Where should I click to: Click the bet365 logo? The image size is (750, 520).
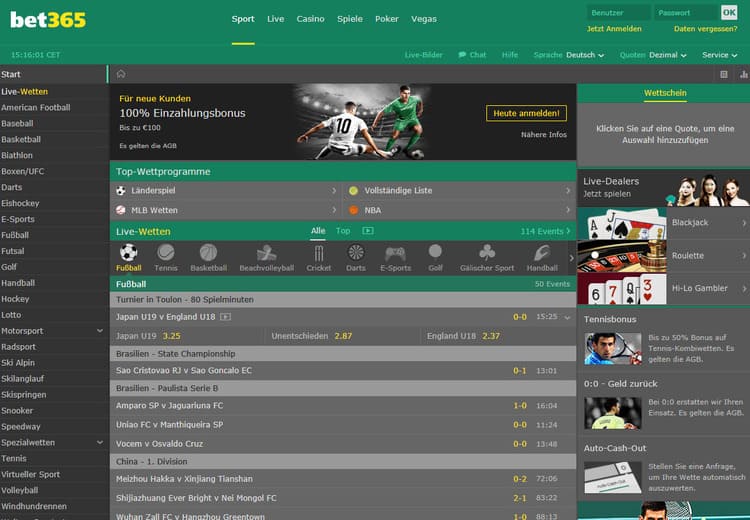pos(48,20)
